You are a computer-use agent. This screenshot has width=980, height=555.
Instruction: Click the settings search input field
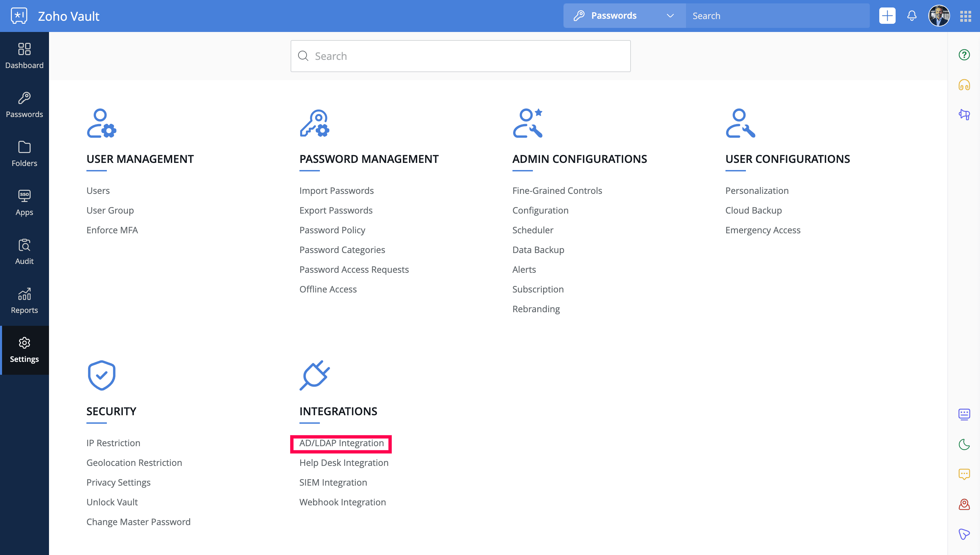pos(461,56)
